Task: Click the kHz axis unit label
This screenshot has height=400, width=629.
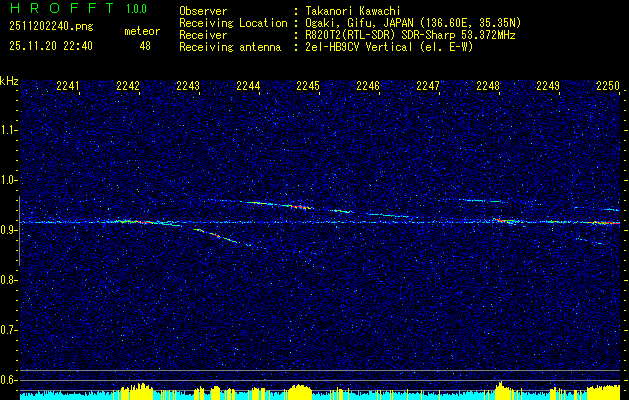Action: point(9,82)
